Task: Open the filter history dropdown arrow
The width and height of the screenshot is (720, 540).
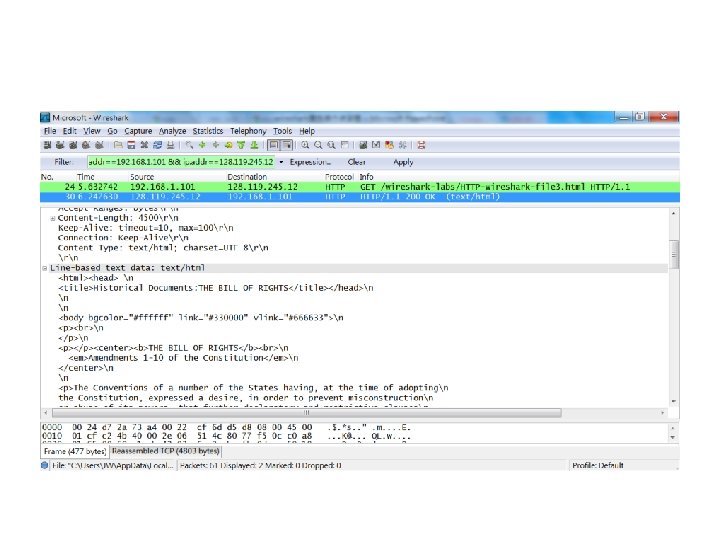Action: point(281,162)
